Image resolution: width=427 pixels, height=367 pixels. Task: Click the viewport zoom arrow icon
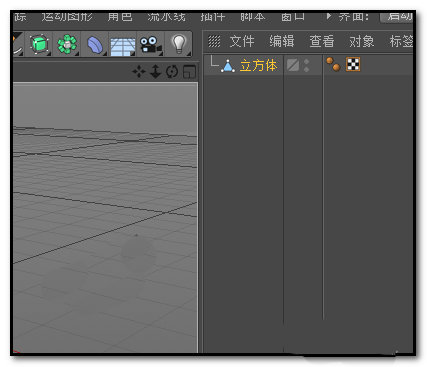tap(155, 72)
